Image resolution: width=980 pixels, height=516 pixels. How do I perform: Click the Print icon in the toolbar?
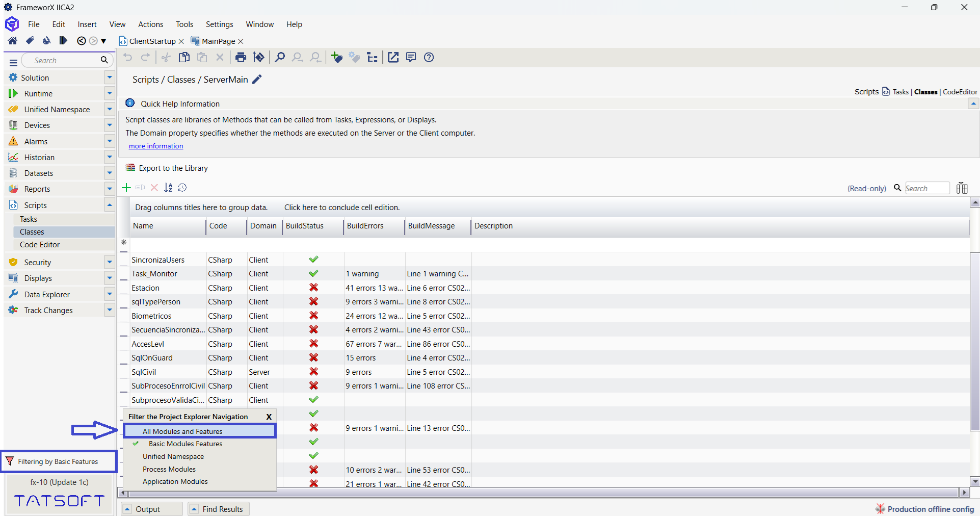[241, 57]
